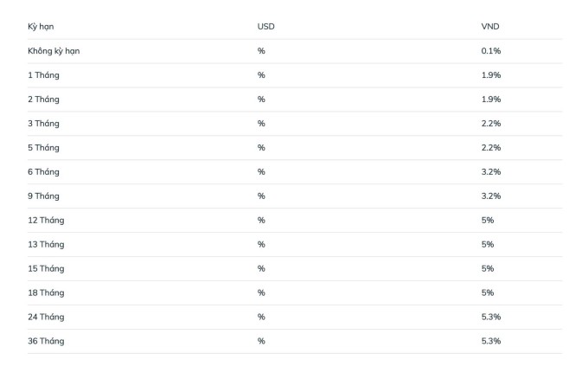Select the "Không kỳ hạn" row label
588x366 pixels.
tap(54, 51)
